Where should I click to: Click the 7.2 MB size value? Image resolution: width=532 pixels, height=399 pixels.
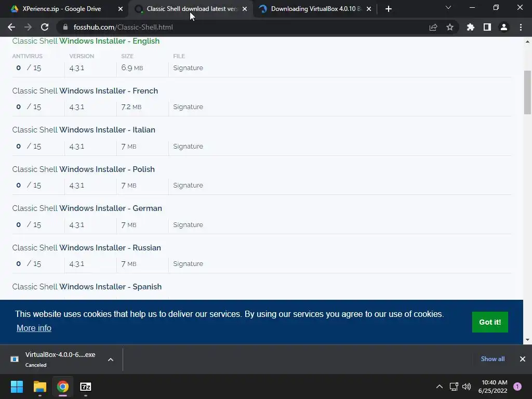pos(131,107)
